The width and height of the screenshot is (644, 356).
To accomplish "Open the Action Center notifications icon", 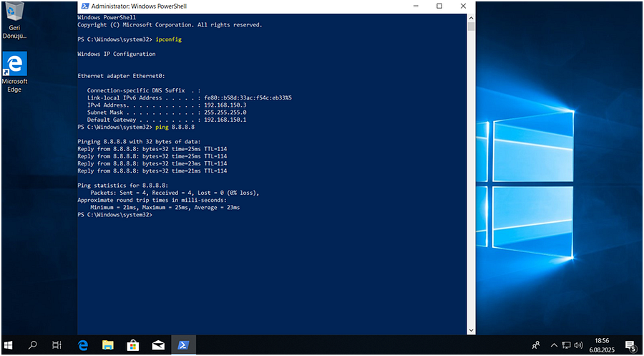I will tap(630, 345).
